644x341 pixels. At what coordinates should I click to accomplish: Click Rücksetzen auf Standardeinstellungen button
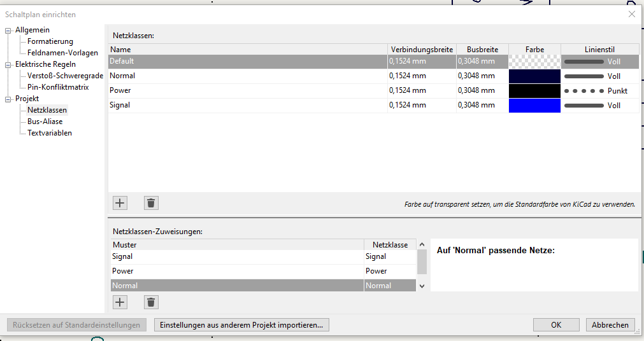[76, 325]
